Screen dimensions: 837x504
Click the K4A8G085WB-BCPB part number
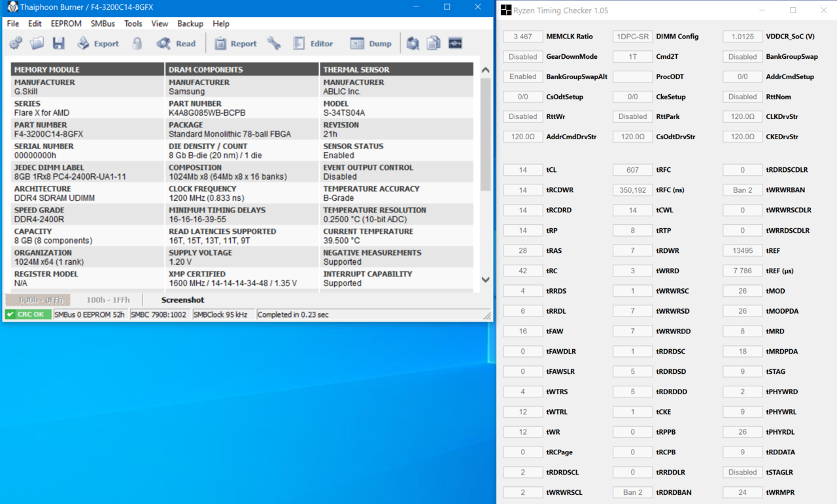coord(207,113)
